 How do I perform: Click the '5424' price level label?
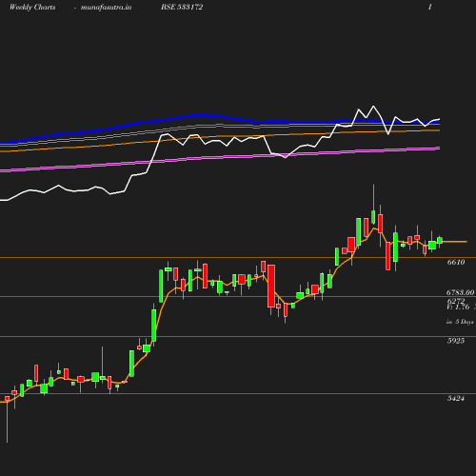click(x=456, y=398)
